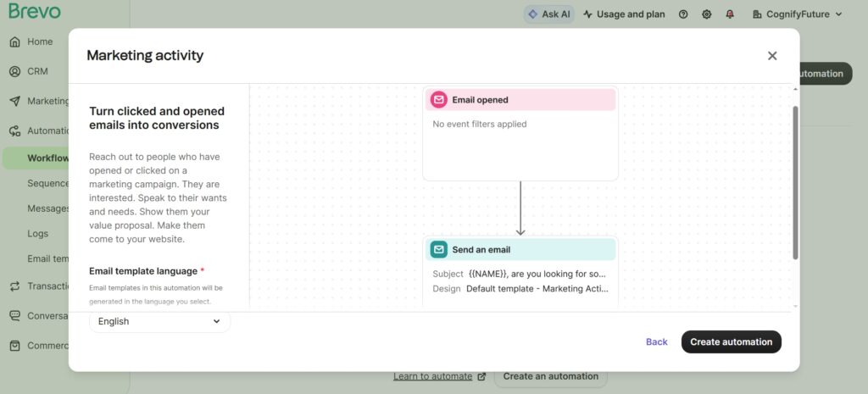868x394 pixels.
Task: Go Back to the previous step
Action: (x=656, y=342)
